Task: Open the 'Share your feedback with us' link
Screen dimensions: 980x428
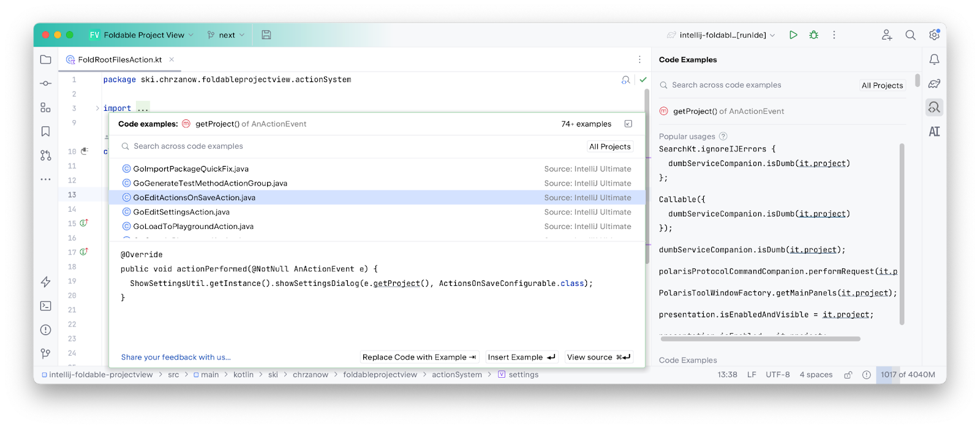Action: click(176, 357)
